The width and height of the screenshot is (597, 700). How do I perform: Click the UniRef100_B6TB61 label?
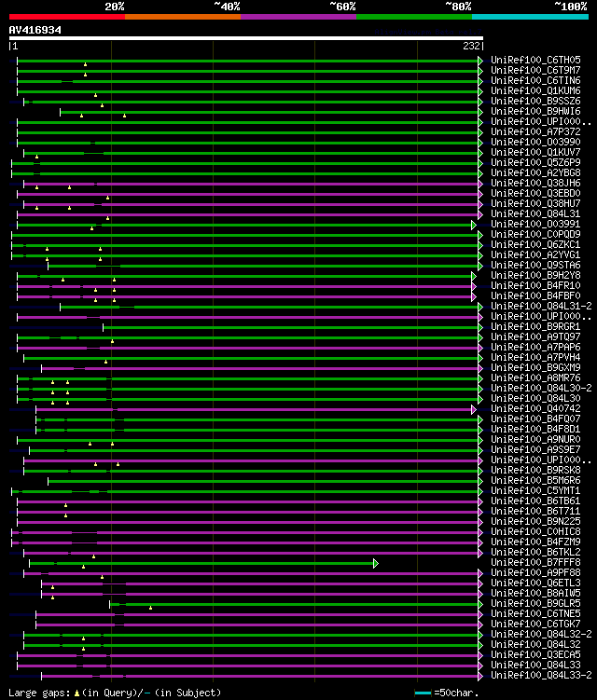(x=535, y=501)
